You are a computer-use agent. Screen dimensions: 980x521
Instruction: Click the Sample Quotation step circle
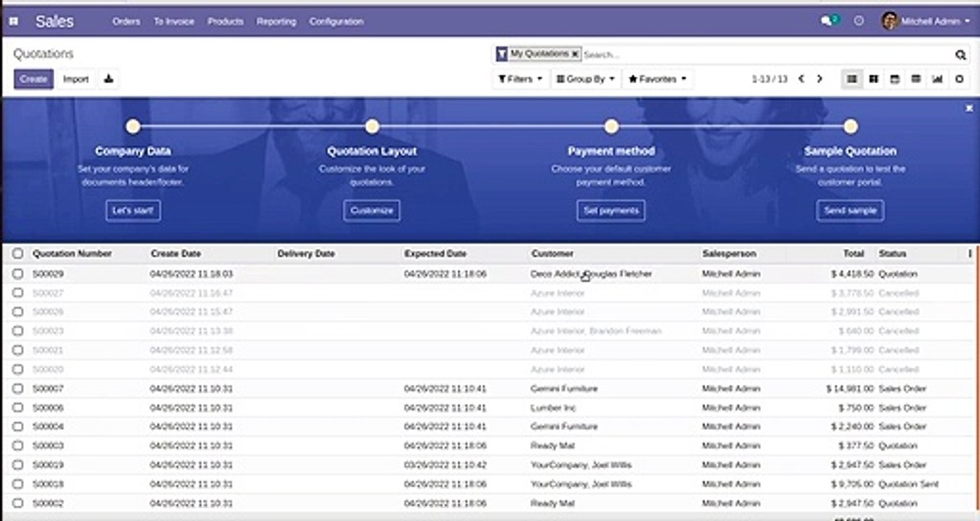coord(851,127)
